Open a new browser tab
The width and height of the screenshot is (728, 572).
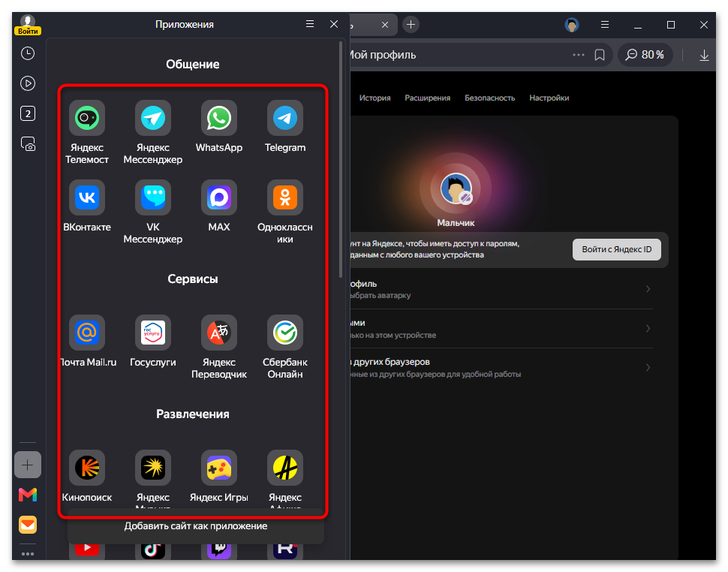[x=411, y=25]
